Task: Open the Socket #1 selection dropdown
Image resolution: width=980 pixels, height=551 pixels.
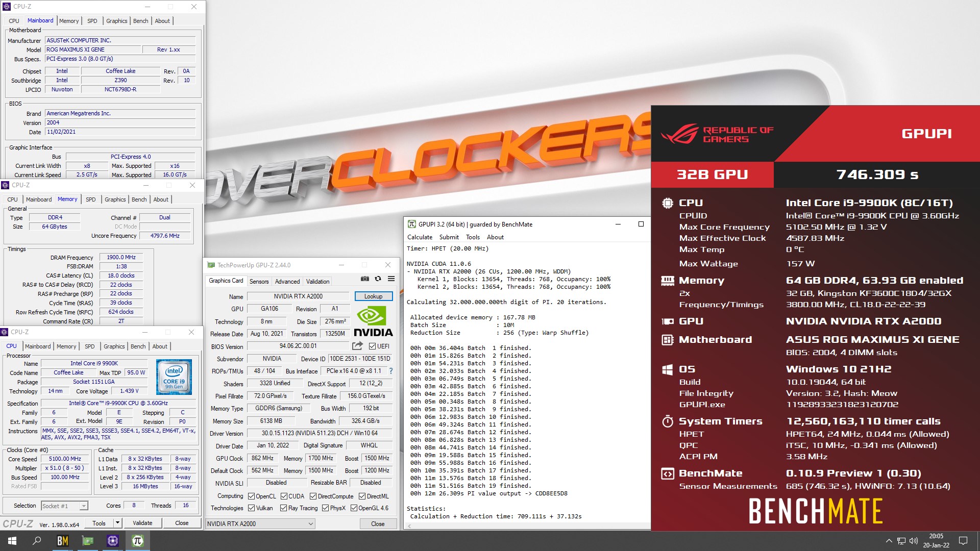Action: (64, 506)
